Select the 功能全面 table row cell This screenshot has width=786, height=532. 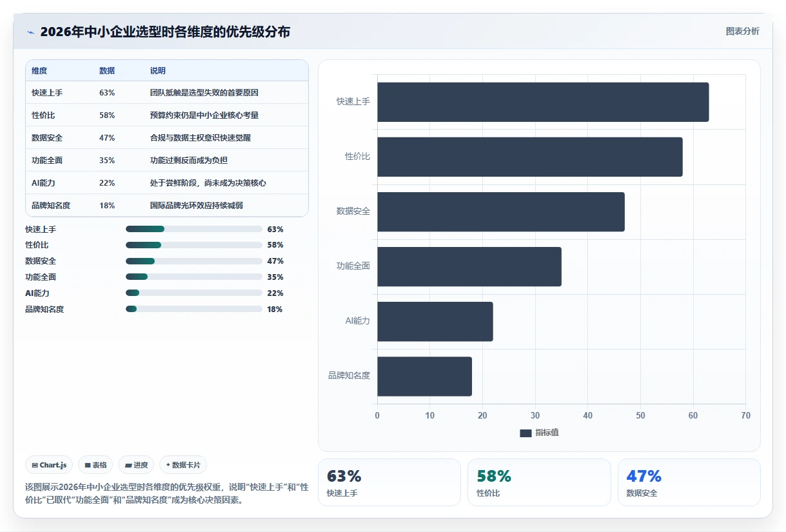(x=47, y=161)
